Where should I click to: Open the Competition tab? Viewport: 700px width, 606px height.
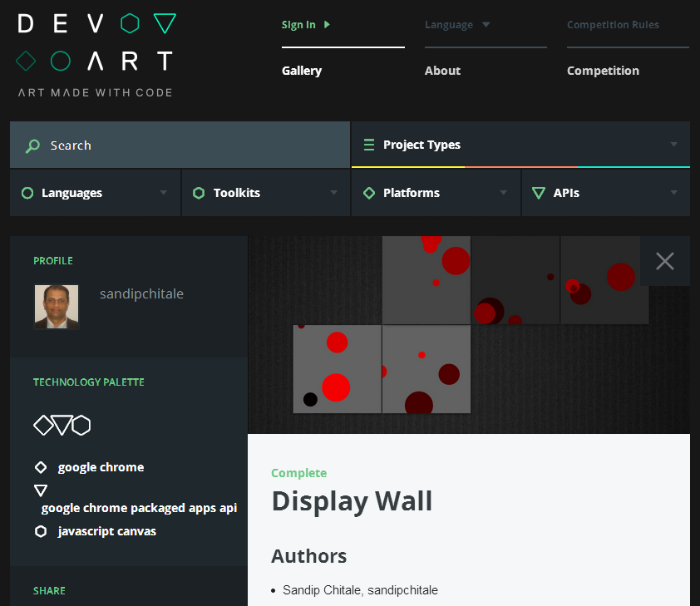click(x=603, y=71)
